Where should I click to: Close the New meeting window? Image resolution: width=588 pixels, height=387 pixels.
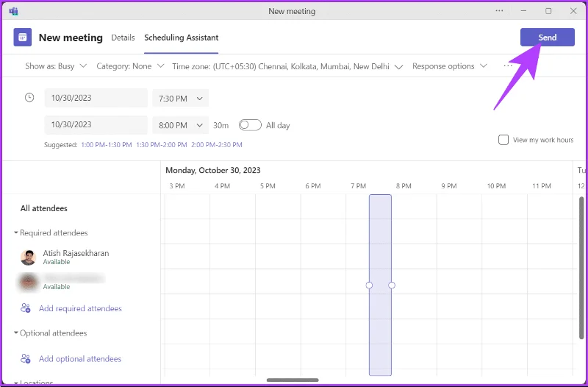(x=573, y=11)
